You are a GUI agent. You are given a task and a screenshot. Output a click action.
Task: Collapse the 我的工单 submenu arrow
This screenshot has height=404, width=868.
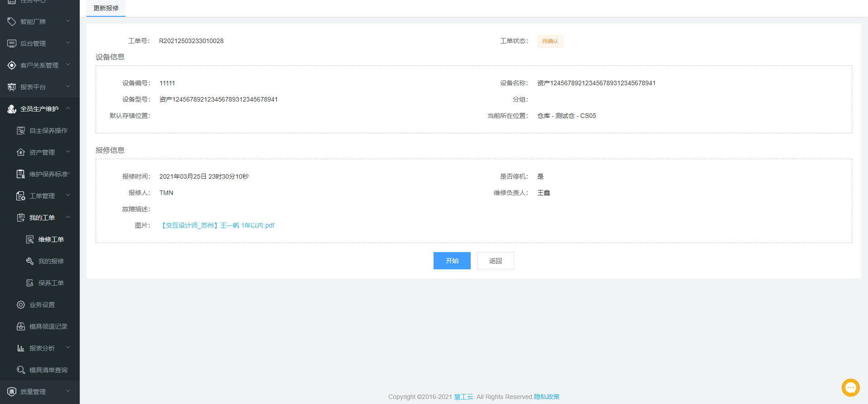click(68, 217)
